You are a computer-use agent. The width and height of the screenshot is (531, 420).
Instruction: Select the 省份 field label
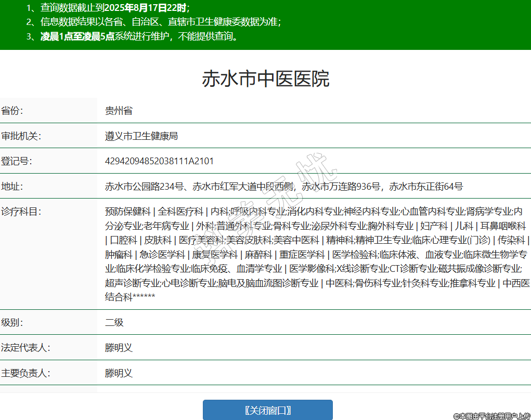(12, 111)
